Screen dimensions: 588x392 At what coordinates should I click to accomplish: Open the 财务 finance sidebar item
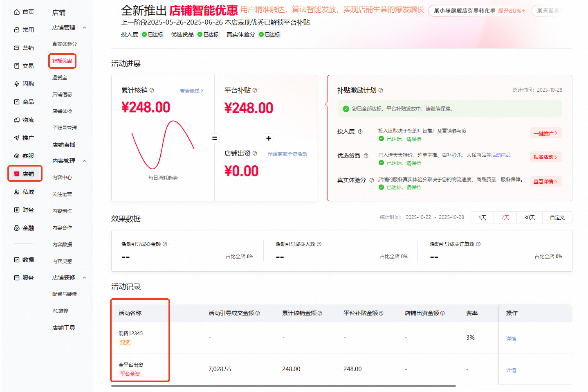24,210
